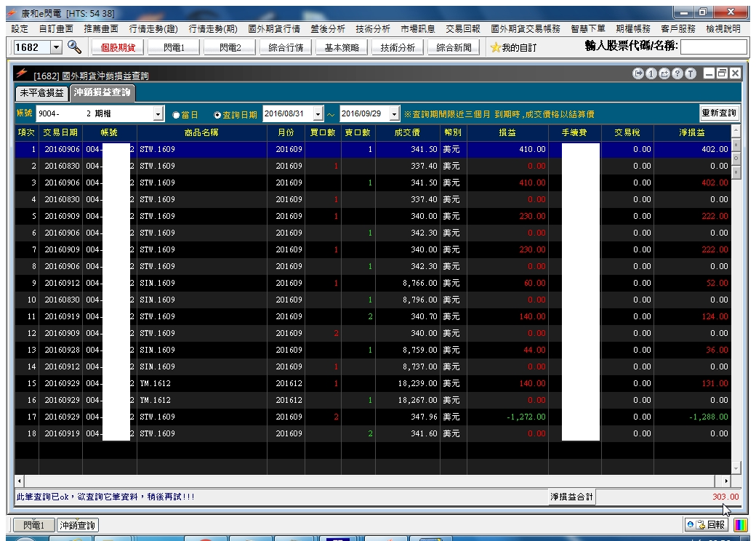
Task: Open the 行情走勢(期) menu
Action: (213, 29)
